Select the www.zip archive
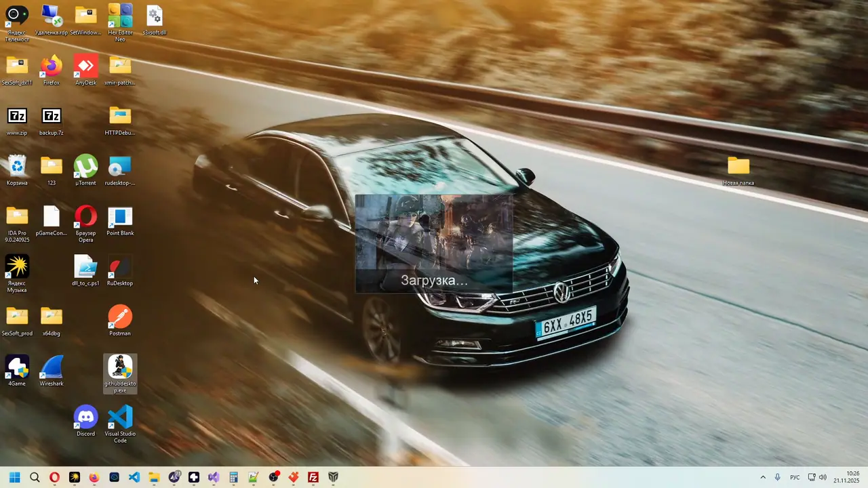The width and height of the screenshot is (868, 488). coord(17,121)
